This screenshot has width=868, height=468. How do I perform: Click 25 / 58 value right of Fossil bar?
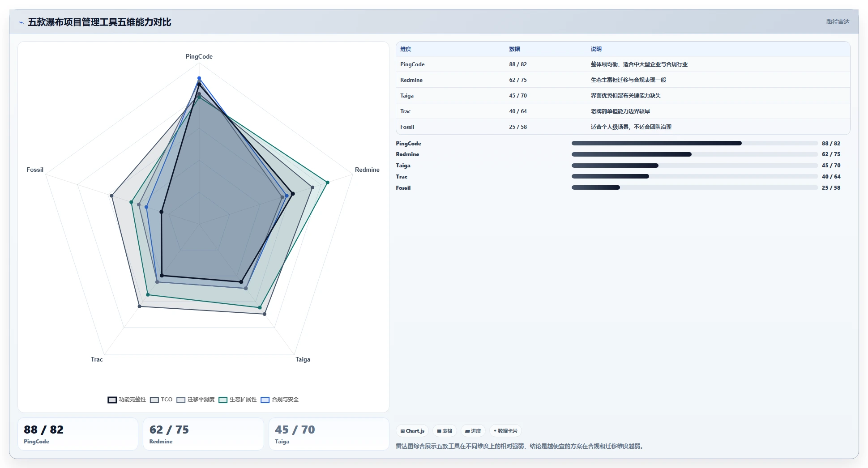(x=831, y=188)
